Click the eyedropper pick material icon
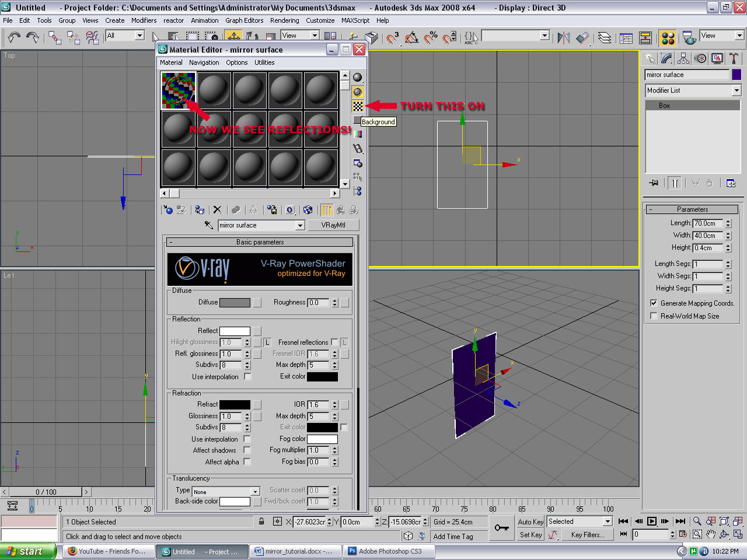Viewport: 747px width, 560px height. coord(208,225)
